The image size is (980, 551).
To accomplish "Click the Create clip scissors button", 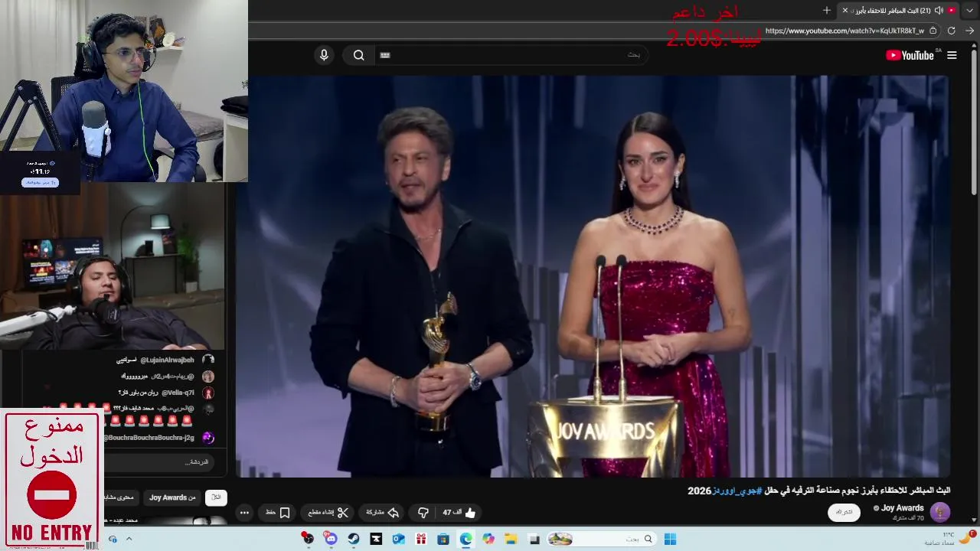I will tap(328, 513).
